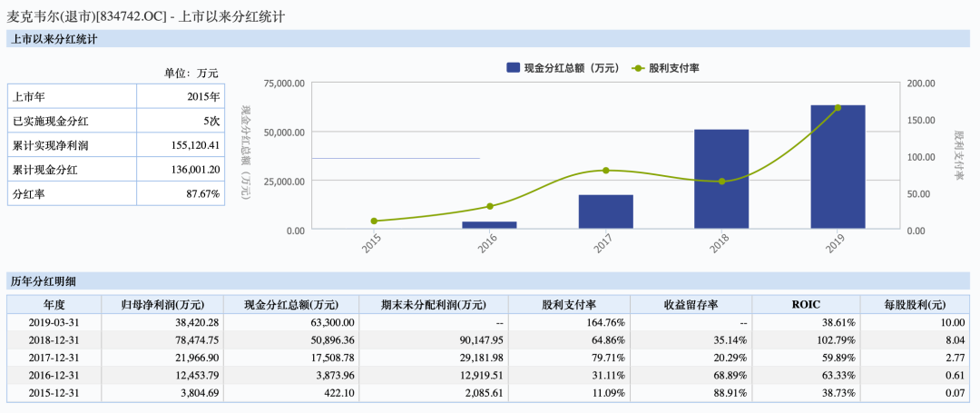The height and width of the screenshot is (413, 980).
Task: Click the undistributed profit value 29,181.98
Action: tap(483, 358)
